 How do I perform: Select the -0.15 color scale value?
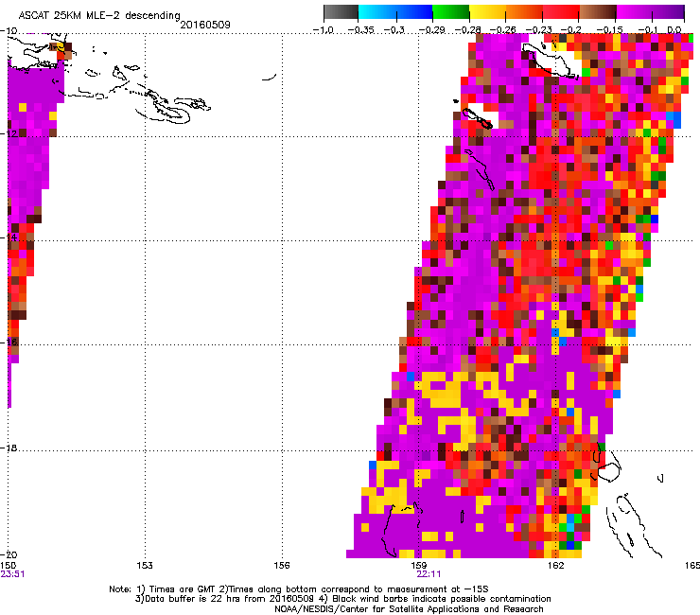coord(610,30)
